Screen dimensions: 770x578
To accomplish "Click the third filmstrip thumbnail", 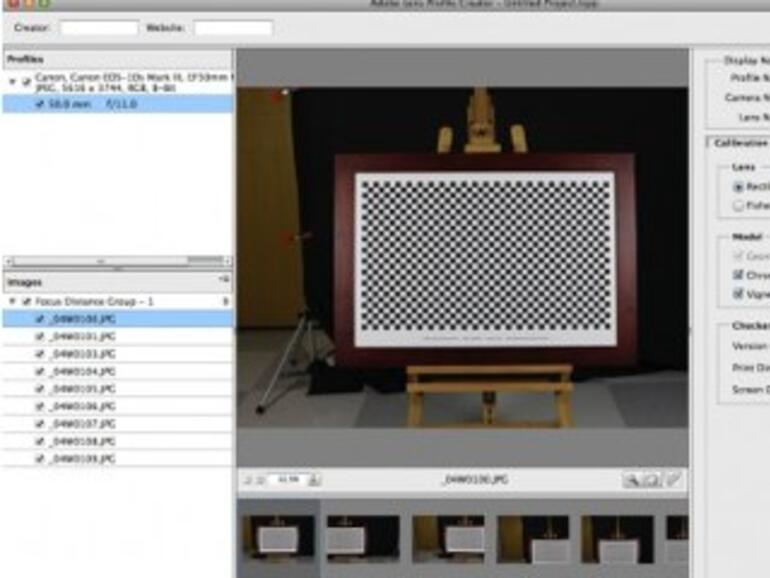I will tap(448, 538).
